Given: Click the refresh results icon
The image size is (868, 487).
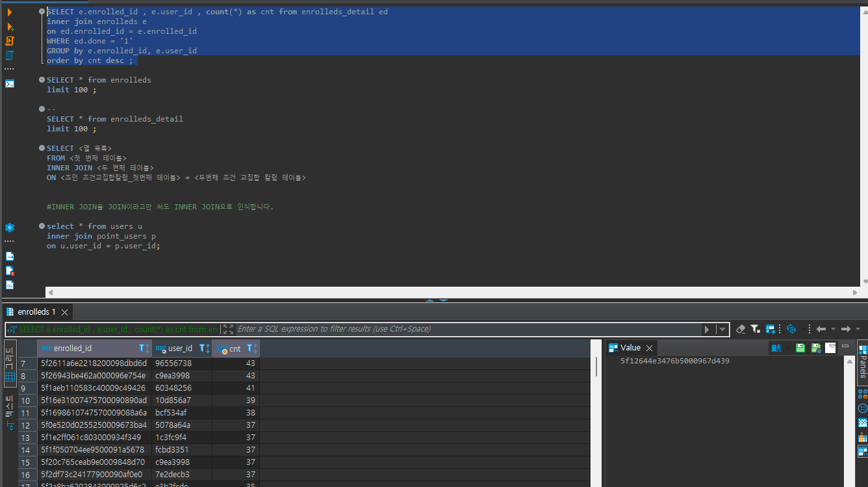Looking at the screenshot, I should [791, 329].
